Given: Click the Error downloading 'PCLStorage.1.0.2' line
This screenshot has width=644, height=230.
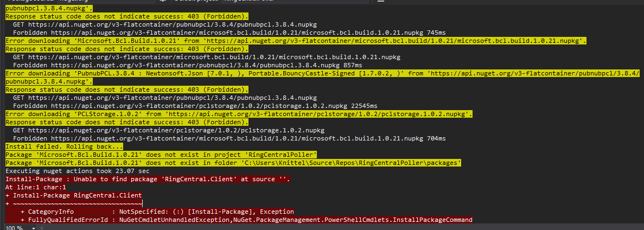Looking at the screenshot, I should [x=239, y=114].
